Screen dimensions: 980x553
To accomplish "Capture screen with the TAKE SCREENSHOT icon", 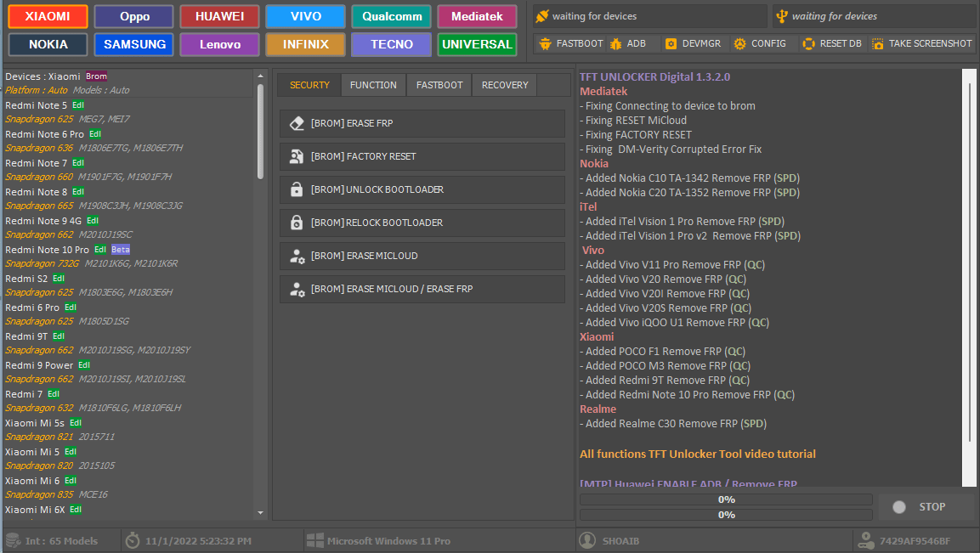I will click(879, 43).
